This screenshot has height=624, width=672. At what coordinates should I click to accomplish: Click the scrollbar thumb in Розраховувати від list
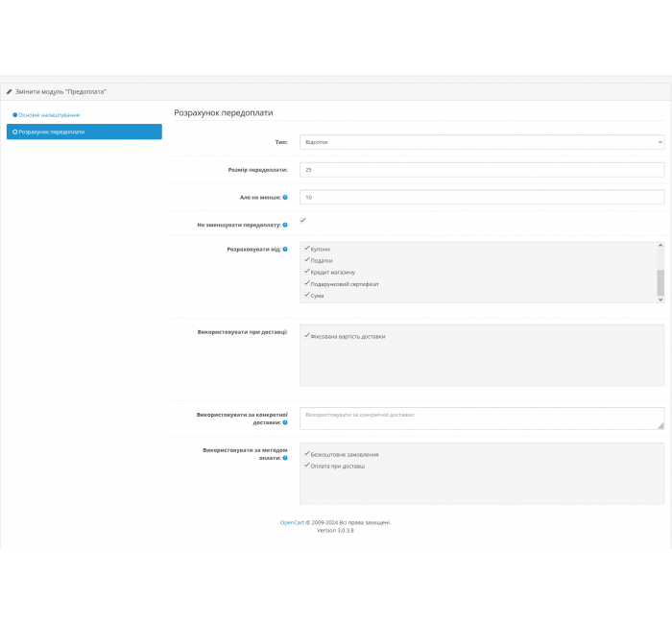click(660, 282)
